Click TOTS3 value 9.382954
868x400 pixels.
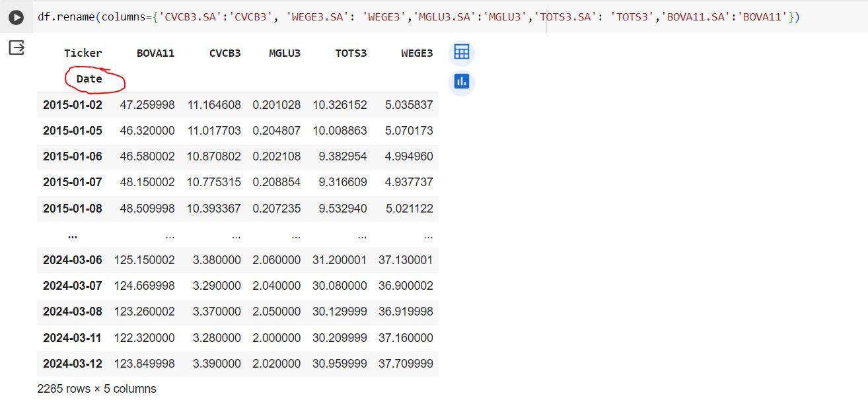343,156
